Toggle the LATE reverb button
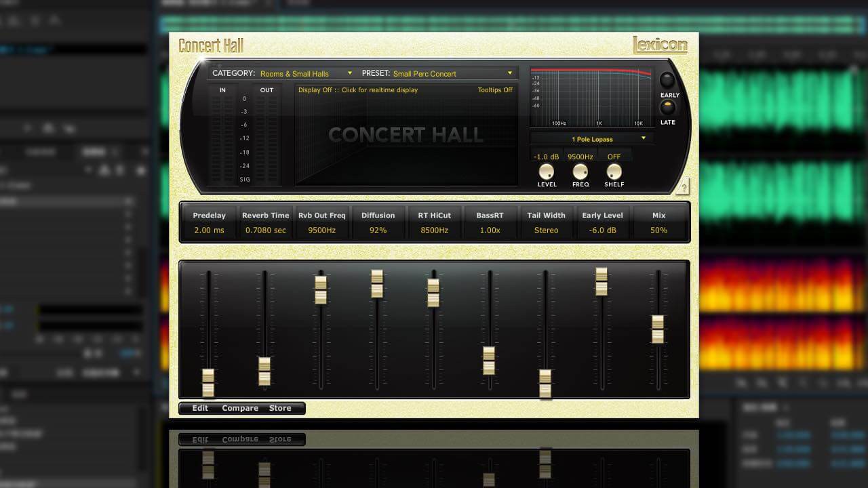Viewport: 868px width, 488px height. coord(668,108)
